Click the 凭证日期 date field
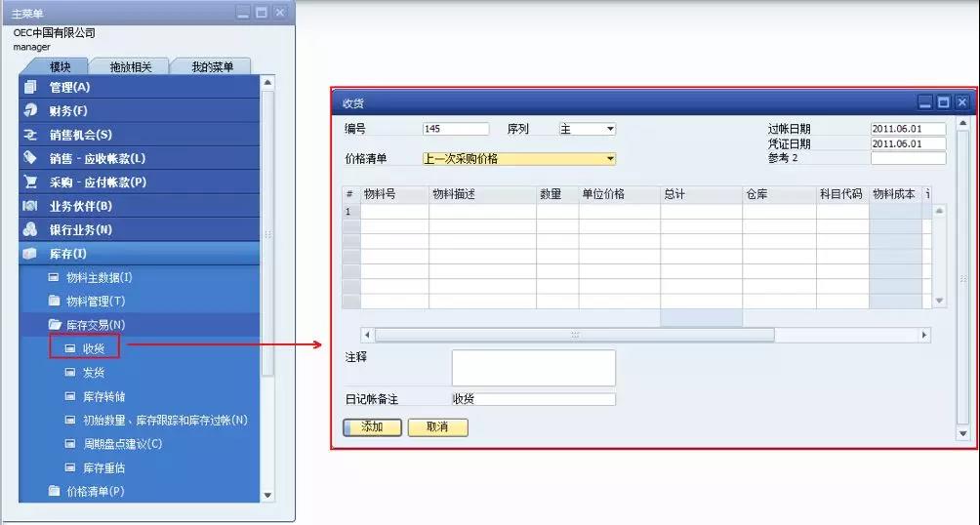 [908, 143]
